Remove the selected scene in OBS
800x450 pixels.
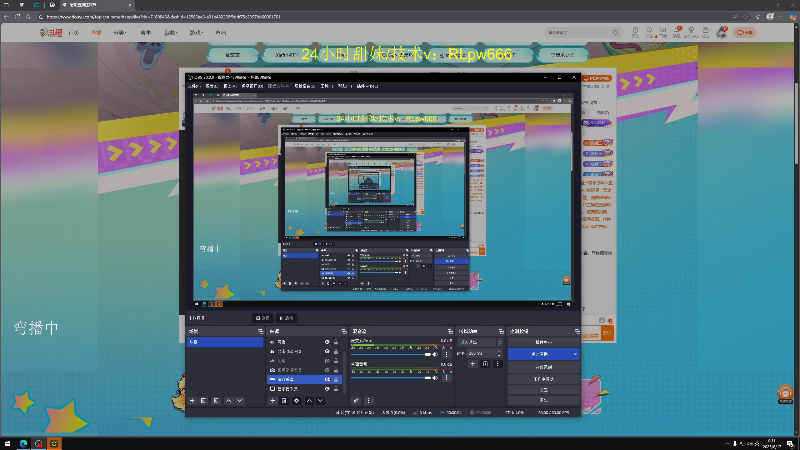(204, 401)
